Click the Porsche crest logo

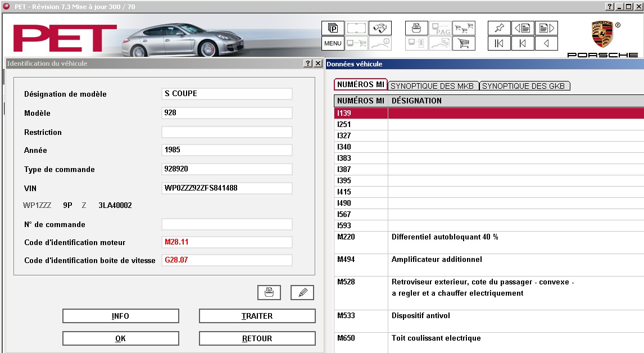[x=602, y=34]
